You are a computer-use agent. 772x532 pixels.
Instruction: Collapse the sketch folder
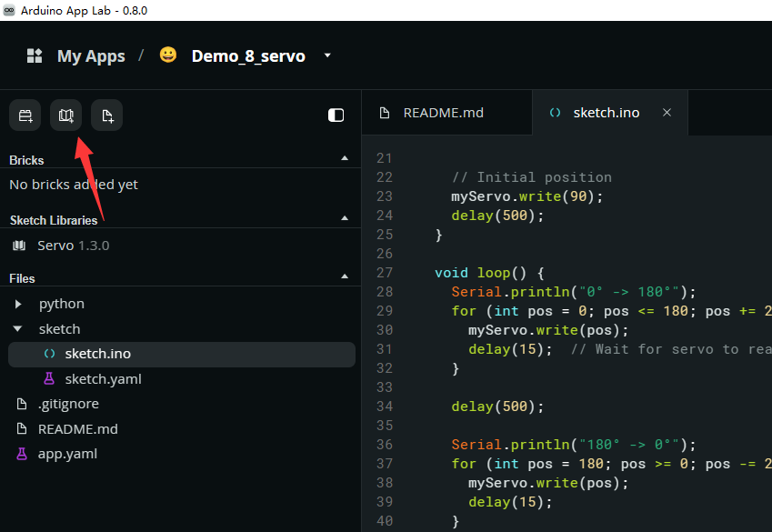coord(17,328)
